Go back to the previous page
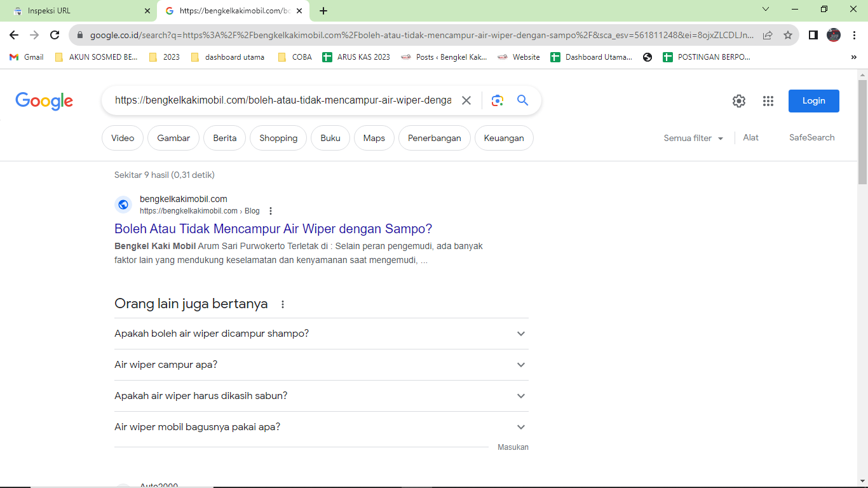Viewport: 868px width, 488px height. 14,35
